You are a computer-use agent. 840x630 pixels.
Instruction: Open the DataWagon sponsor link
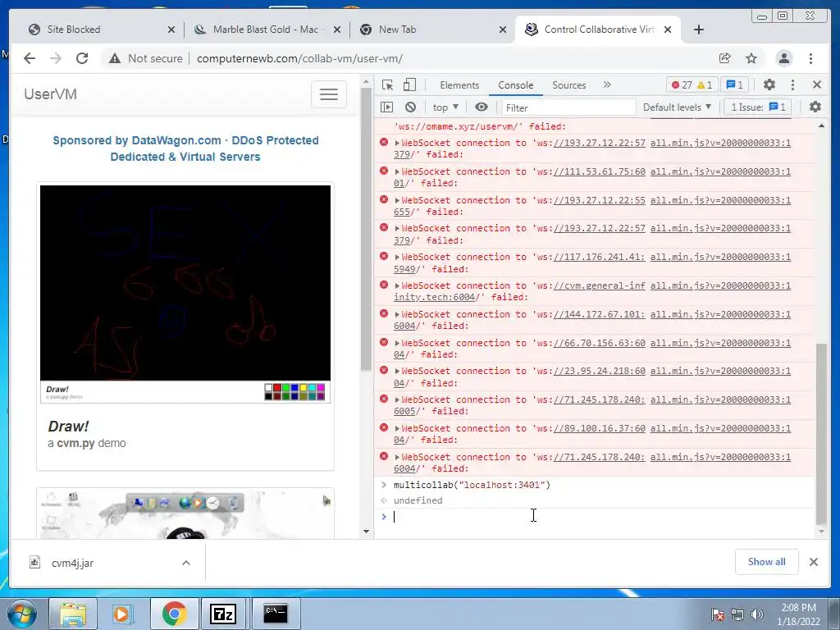coord(185,148)
